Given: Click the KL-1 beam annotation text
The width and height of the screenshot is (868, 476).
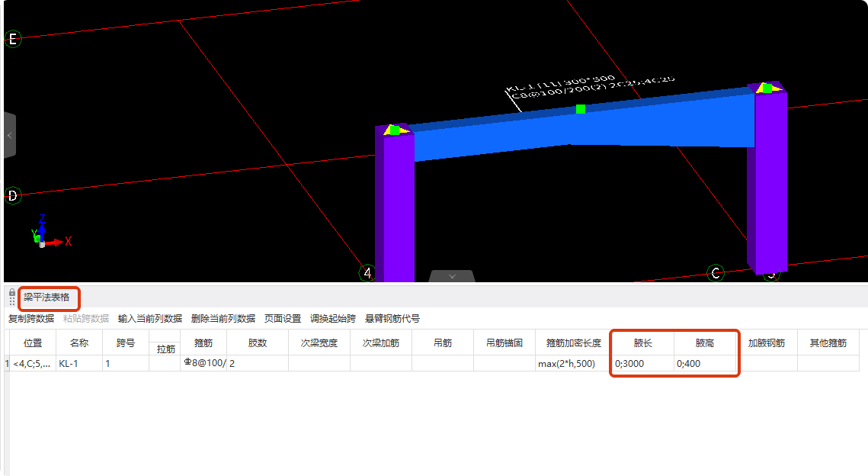Looking at the screenshot, I should tap(591, 88).
